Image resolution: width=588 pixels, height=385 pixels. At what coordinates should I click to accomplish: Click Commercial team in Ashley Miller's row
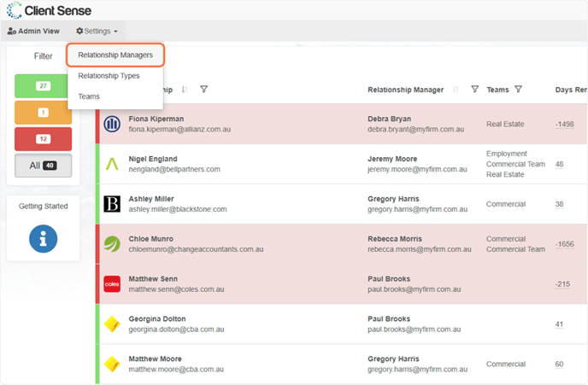pos(506,204)
